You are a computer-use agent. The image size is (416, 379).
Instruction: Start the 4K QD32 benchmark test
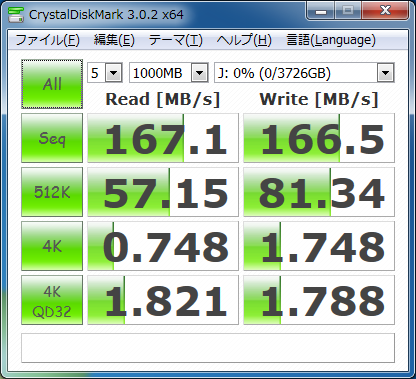click(52, 300)
